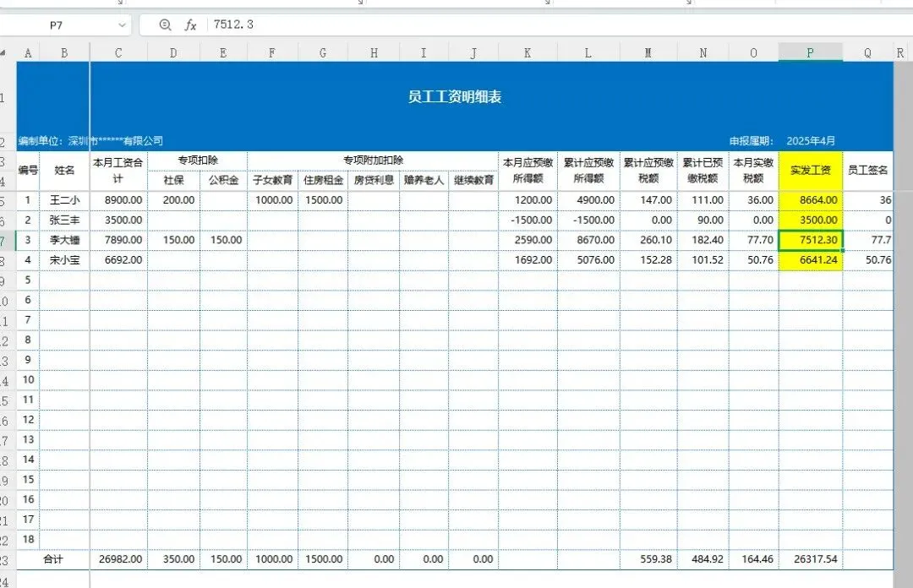Click the negative value -1500.00 in column K
The image size is (913, 588).
[528, 220]
